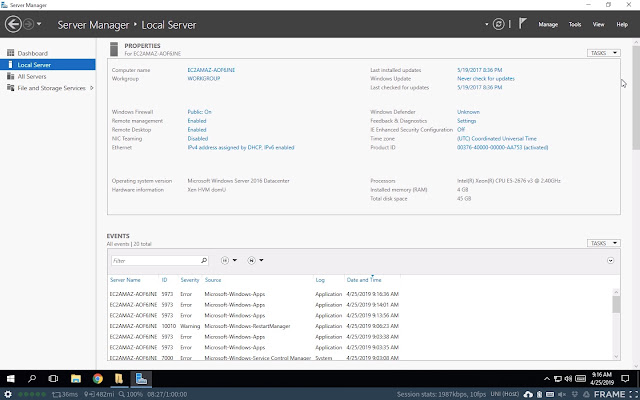Open the Tools menu
This screenshot has height=400, width=640.
tap(575, 24)
